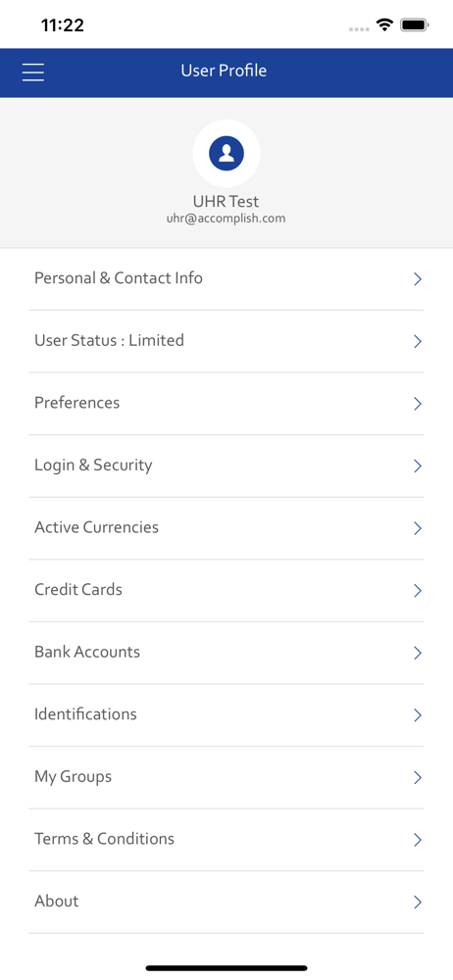Tap the battery indicator icon
This screenshot has height=980, width=453.
(414, 25)
